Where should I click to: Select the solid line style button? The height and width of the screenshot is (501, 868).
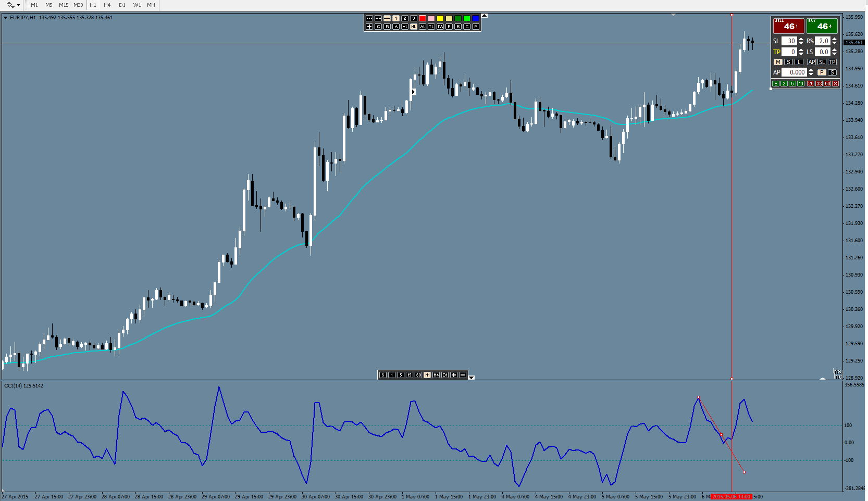tap(387, 18)
